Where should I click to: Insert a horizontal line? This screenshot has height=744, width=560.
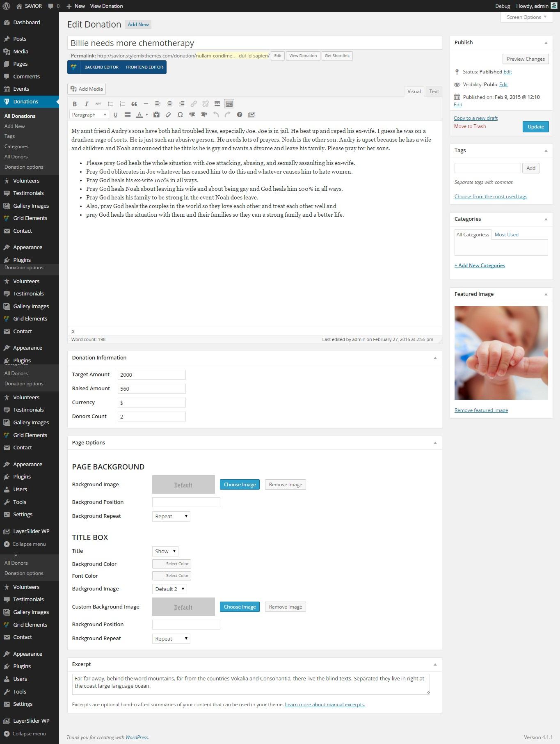(x=146, y=104)
